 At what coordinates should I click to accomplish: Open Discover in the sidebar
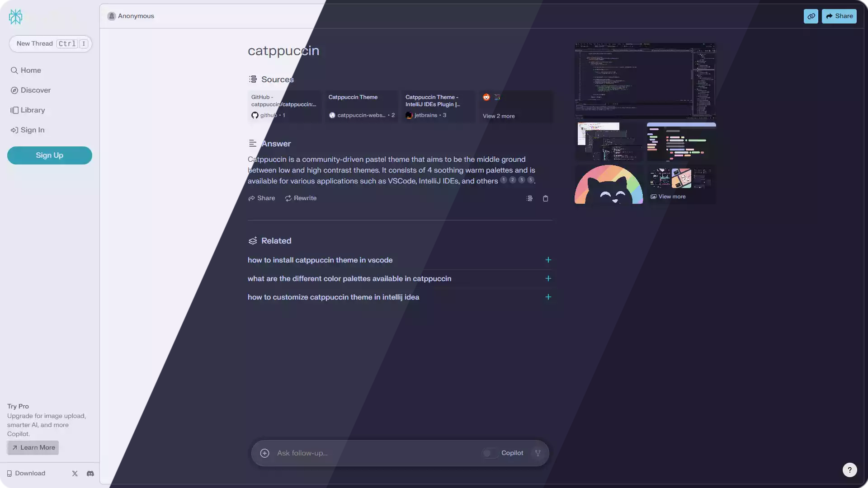(x=31, y=90)
